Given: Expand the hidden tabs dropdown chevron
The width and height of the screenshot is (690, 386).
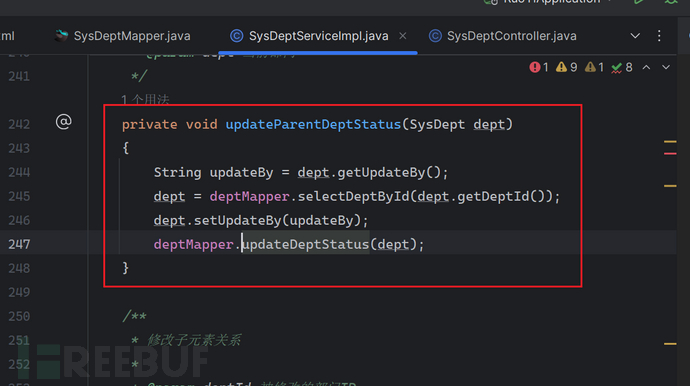Looking at the screenshot, I should pos(635,36).
